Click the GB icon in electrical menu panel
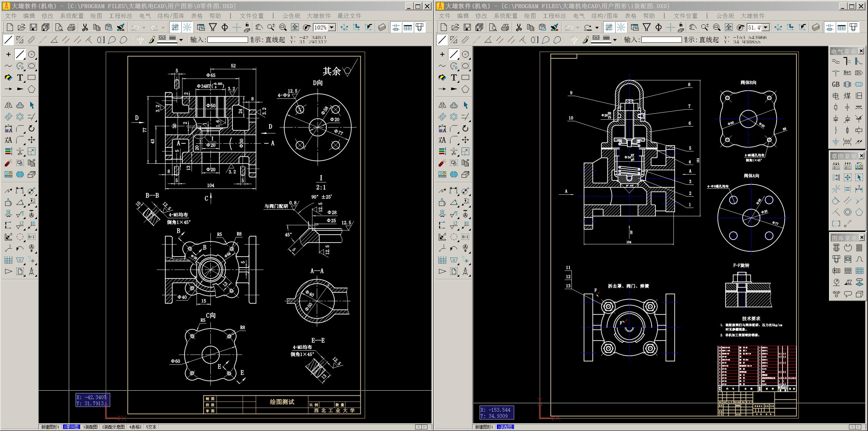This screenshot has height=431, width=868. [x=836, y=84]
